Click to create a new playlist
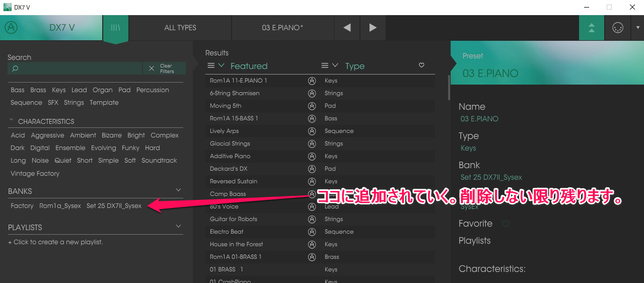 pyautogui.click(x=55, y=242)
